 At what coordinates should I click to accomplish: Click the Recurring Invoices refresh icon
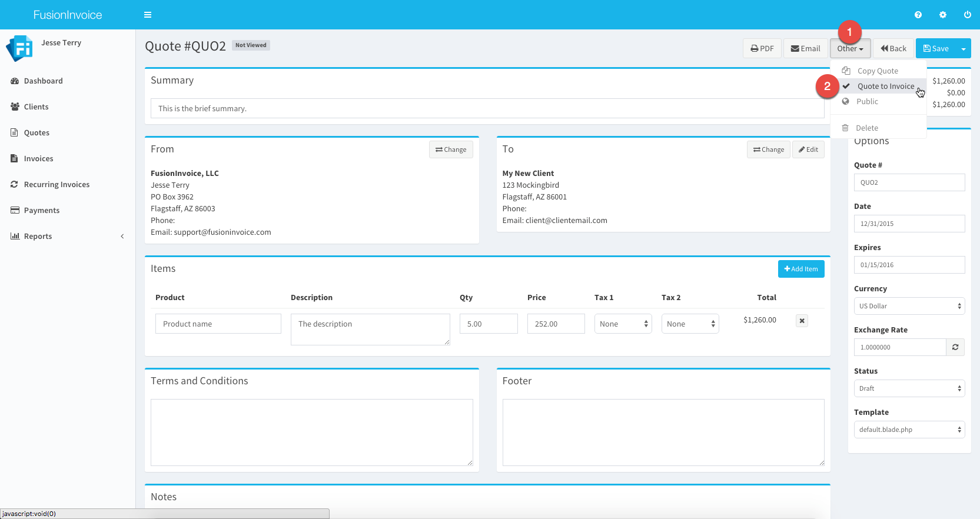tap(14, 184)
